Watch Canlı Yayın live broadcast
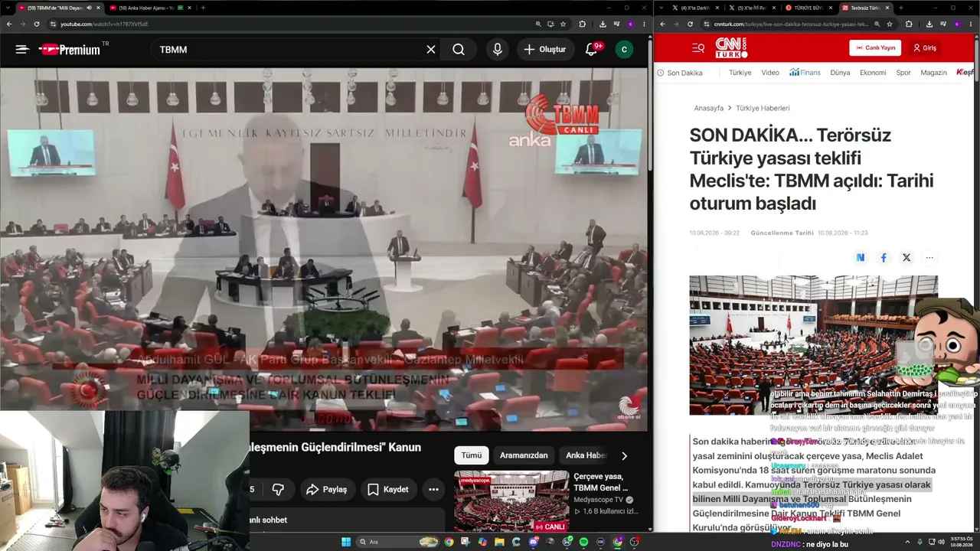980x551 pixels. pos(875,47)
